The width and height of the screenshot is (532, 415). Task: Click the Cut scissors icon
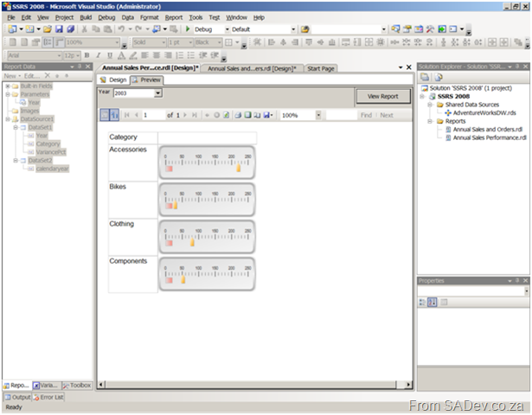point(85,29)
